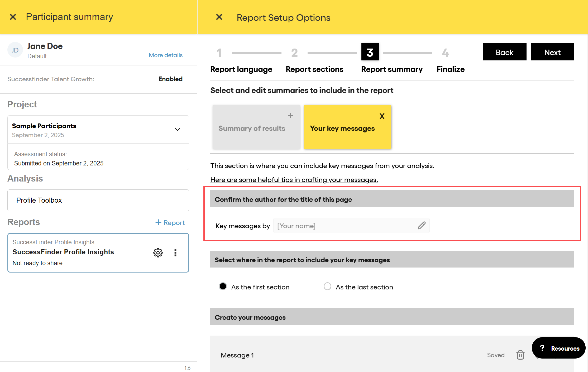The height and width of the screenshot is (372, 588).
Task: Select the Your key messages summary card
Action: (347, 127)
